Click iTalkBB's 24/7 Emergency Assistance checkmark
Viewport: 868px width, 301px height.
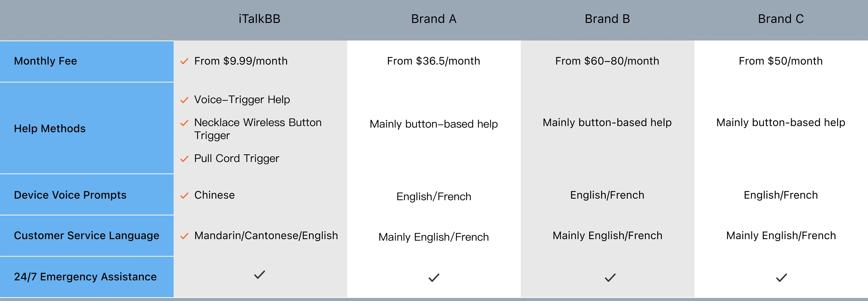260,275
